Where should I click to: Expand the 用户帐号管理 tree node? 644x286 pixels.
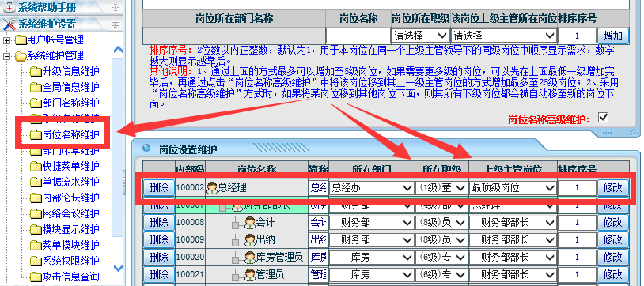click(6, 40)
